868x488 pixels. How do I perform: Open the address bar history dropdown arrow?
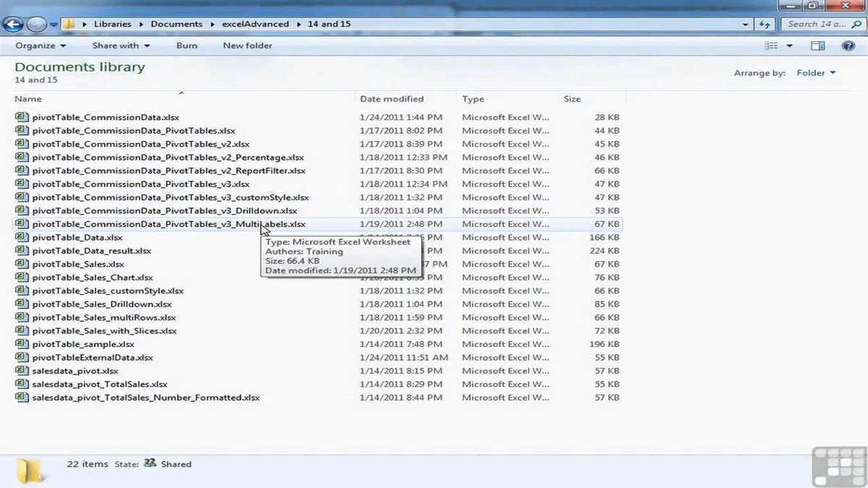click(x=746, y=24)
